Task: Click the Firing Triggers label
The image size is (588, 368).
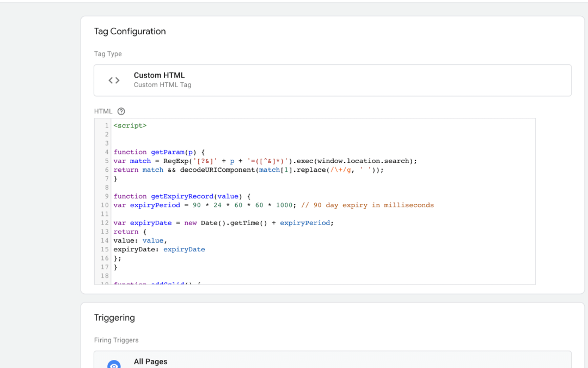Action: pyautogui.click(x=116, y=340)
